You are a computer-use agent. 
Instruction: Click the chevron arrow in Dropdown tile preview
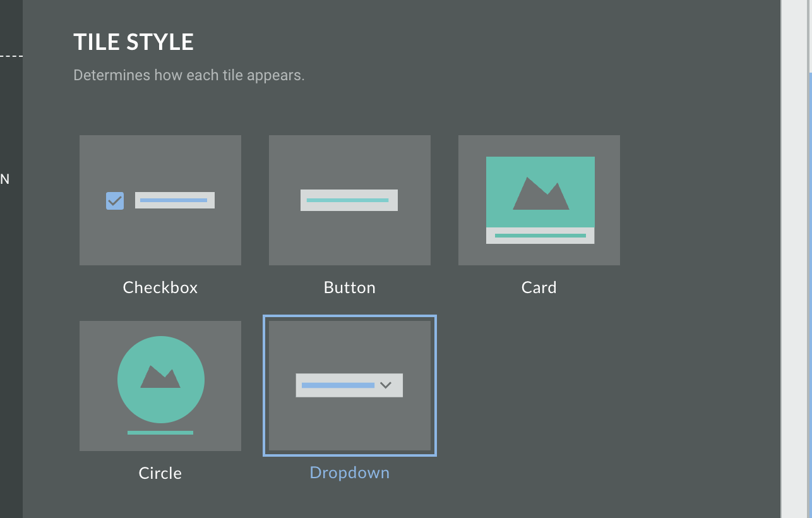click(386, 385)
